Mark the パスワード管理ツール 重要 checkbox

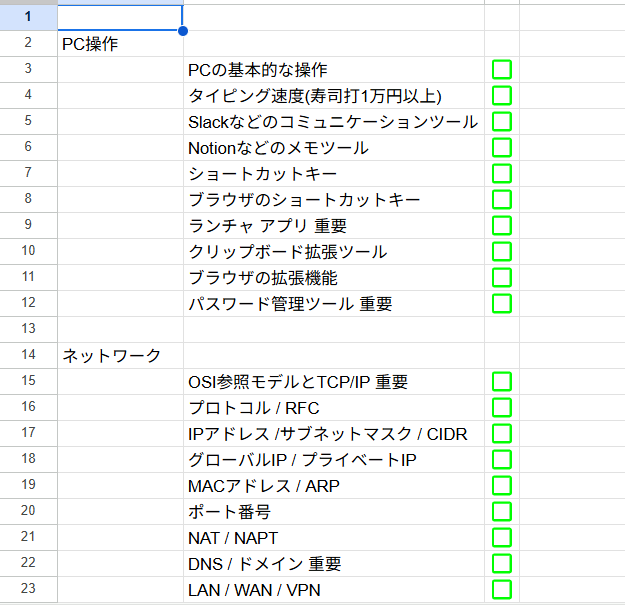tap(502, 303)
